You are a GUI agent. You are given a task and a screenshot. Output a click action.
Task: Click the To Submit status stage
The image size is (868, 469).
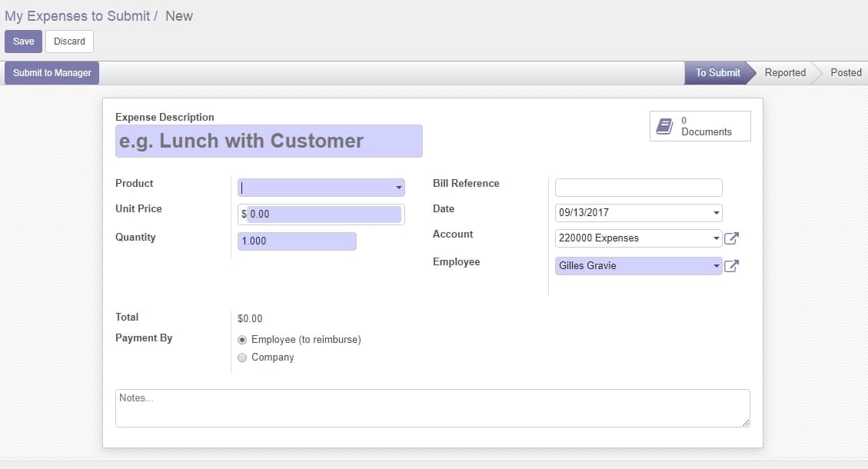(x=717, y=72)
